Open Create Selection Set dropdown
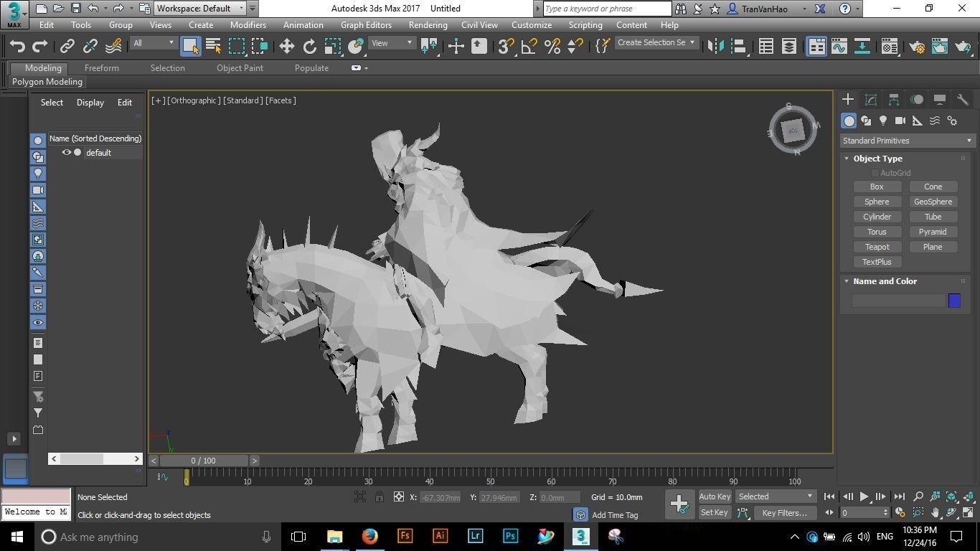Screen dimensions: 980x551 pos(656,42)
